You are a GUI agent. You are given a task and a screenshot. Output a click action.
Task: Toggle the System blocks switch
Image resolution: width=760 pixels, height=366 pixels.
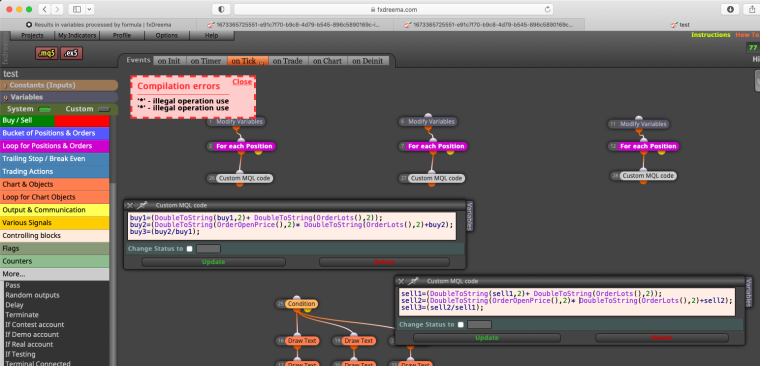click(45, 110)
